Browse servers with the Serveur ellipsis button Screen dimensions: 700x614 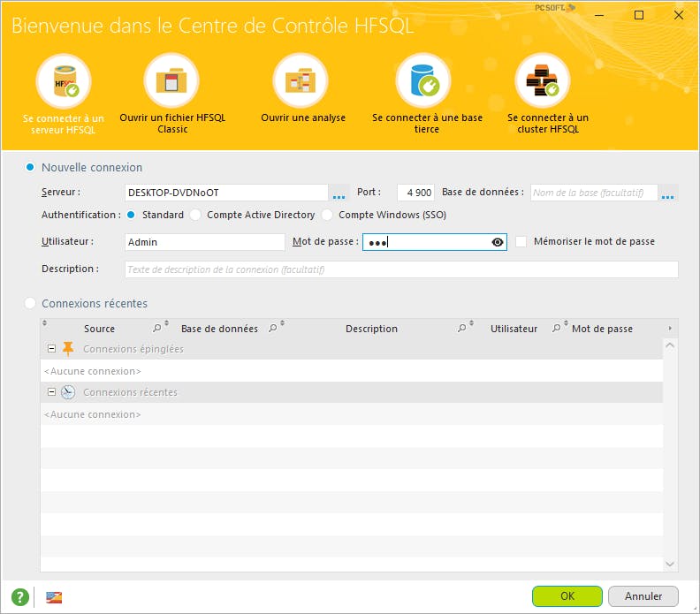(339, 193)
